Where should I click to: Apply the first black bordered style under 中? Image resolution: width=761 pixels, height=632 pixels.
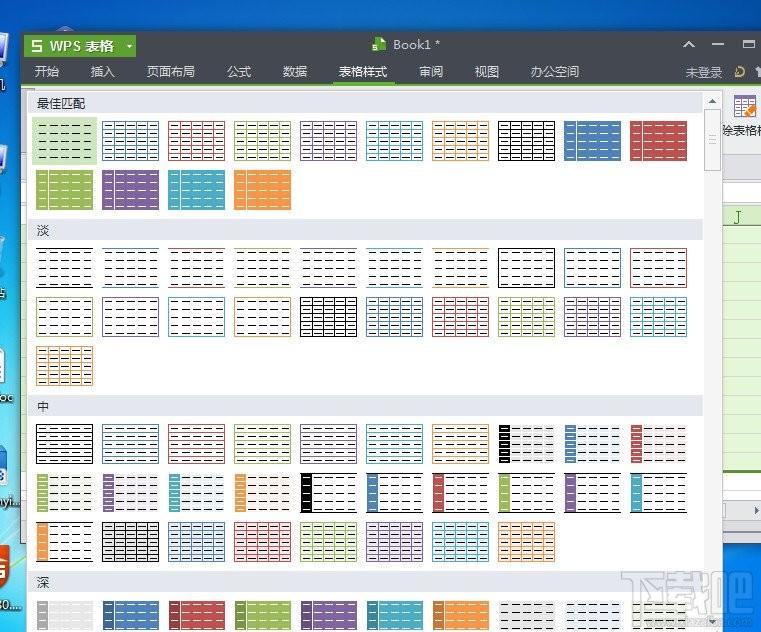click(65, 444)
